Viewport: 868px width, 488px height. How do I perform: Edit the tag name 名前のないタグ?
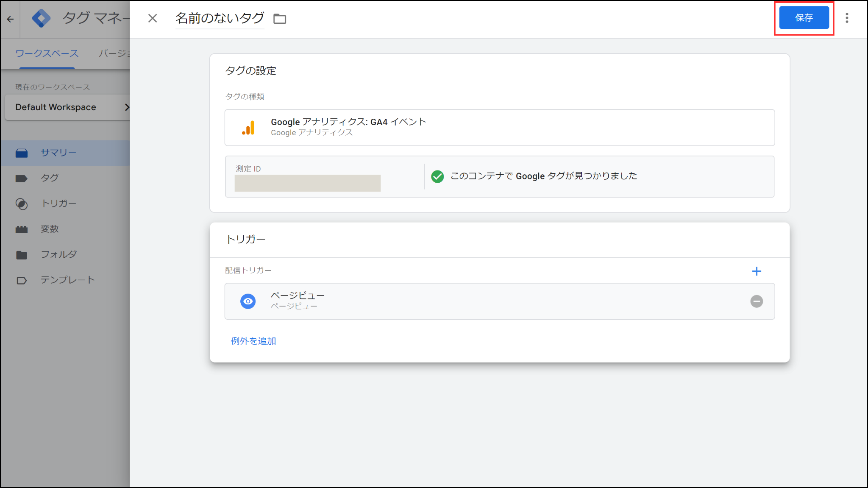tap(220, 18)
